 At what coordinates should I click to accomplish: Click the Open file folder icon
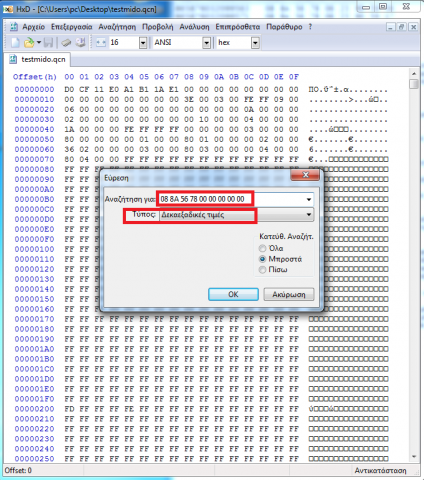click(29, 43)
